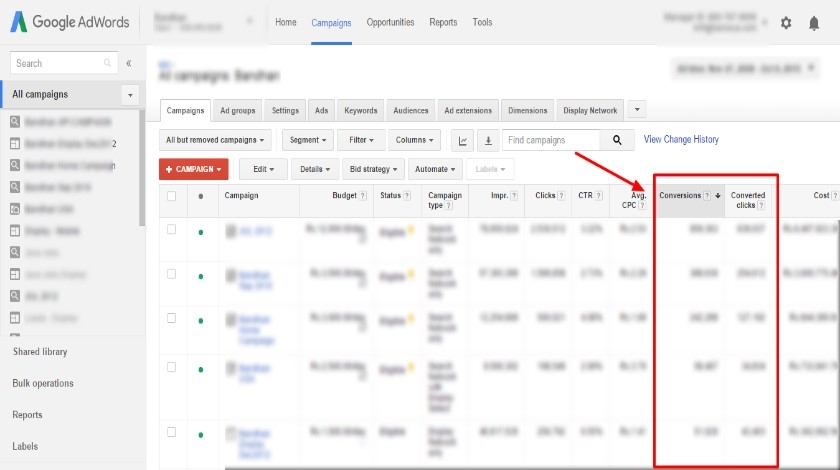Click into the Find campaigns search field
Viewport: 840px width, 470px height.
[550, 141]
